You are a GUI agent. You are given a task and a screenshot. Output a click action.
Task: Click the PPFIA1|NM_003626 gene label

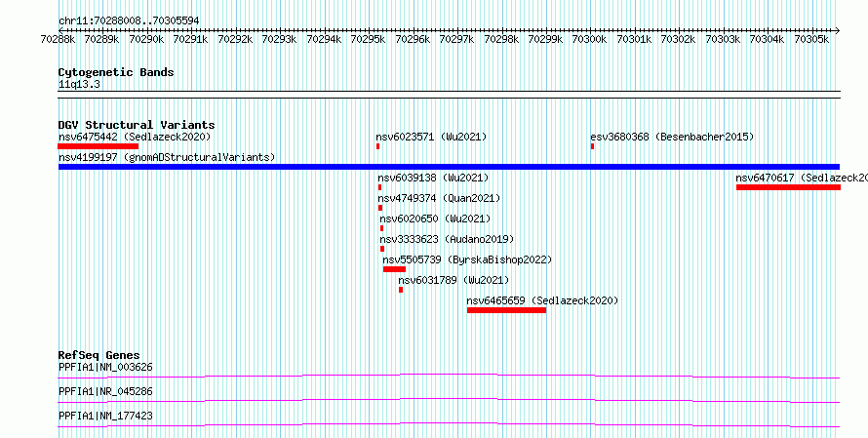pos(105,367)
